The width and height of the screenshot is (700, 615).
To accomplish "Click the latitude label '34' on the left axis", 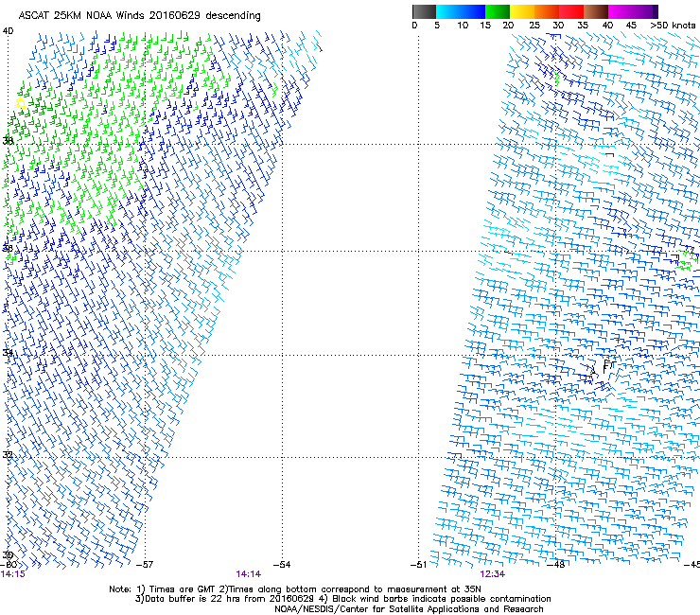I will [8, 353].
